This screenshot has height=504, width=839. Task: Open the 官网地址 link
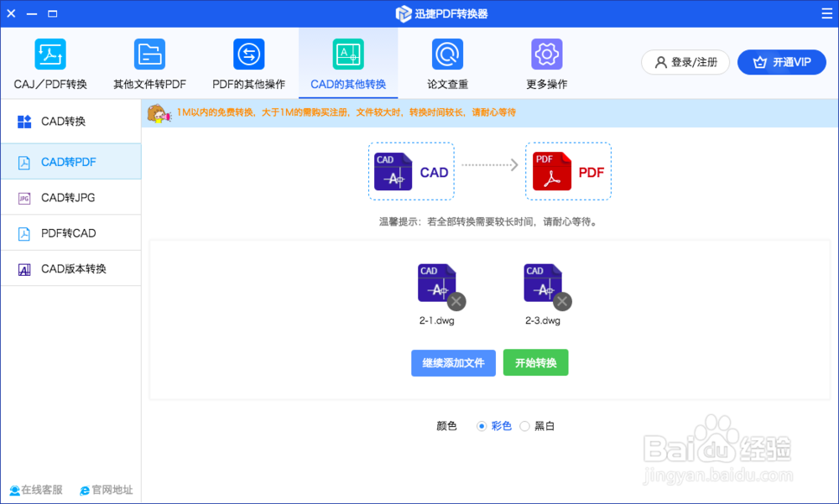point(106,490)
